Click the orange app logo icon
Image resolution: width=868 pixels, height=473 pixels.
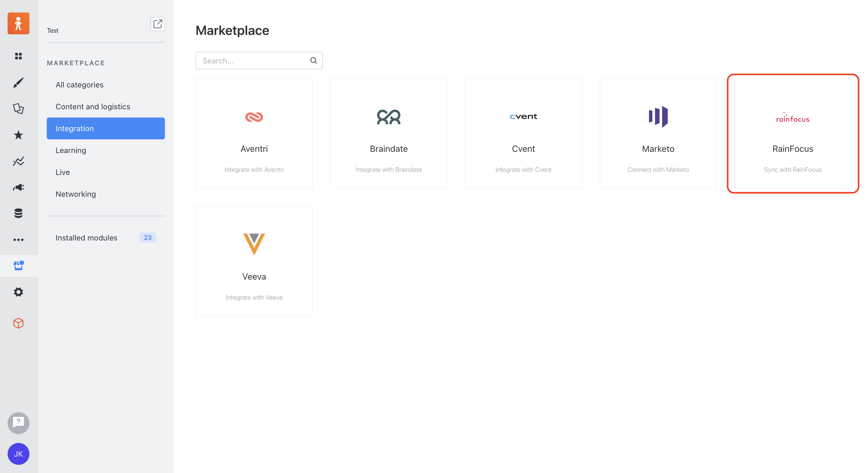coord(18,23)
